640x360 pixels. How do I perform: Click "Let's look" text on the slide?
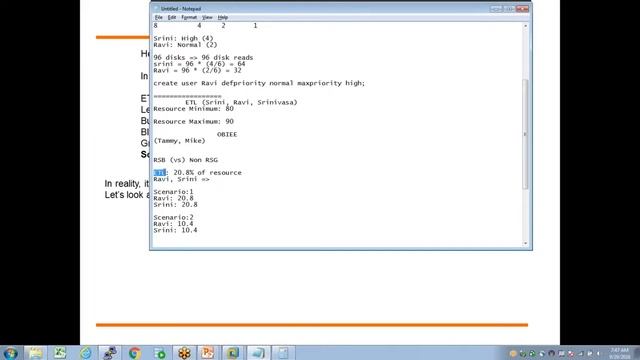[124, 195]
